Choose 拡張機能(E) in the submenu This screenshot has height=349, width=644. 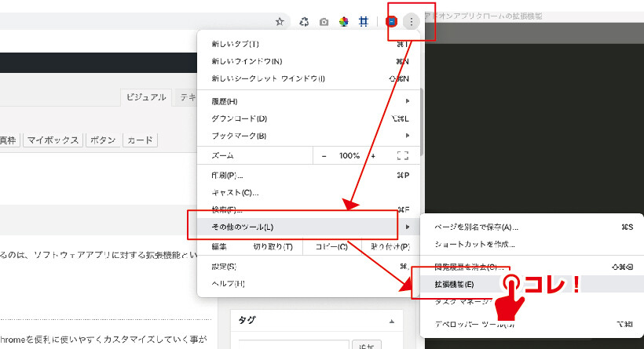(454, 283)
